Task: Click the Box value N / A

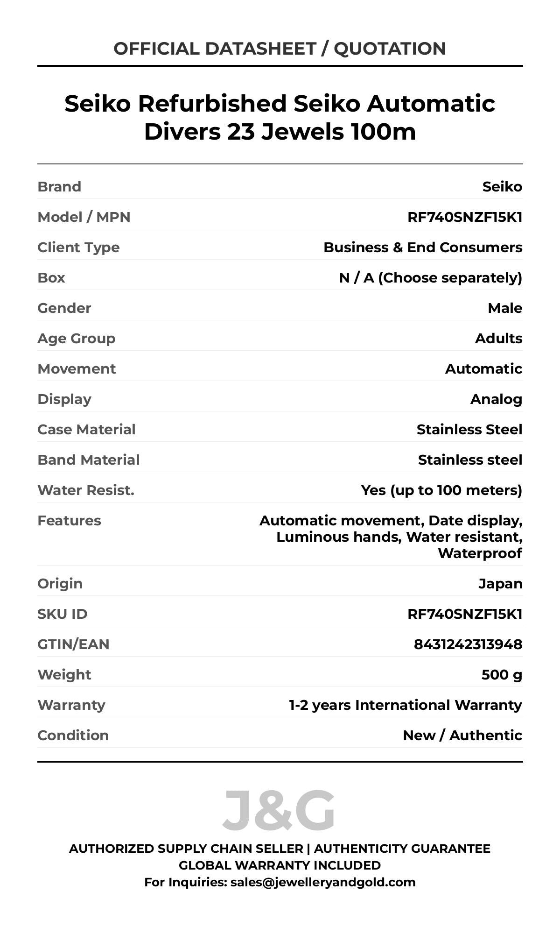Action: (x=430, y=278)
